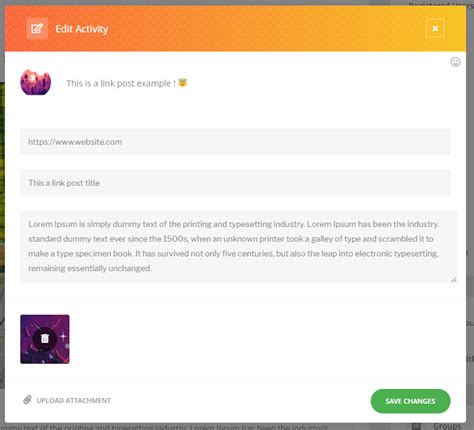
Task: Click the Upload Attachment link
Action: click(x=73, y=400)
